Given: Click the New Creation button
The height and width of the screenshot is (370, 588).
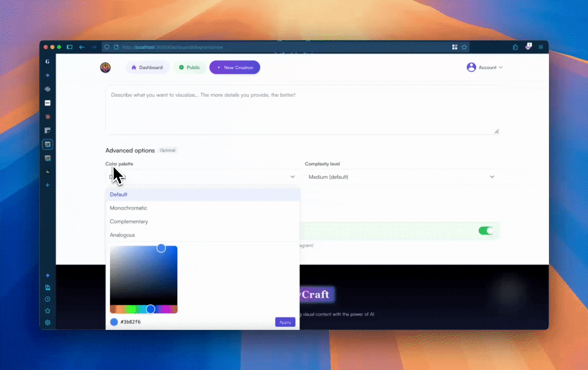Looking at the screenshot, I should (x=234, y=67).
